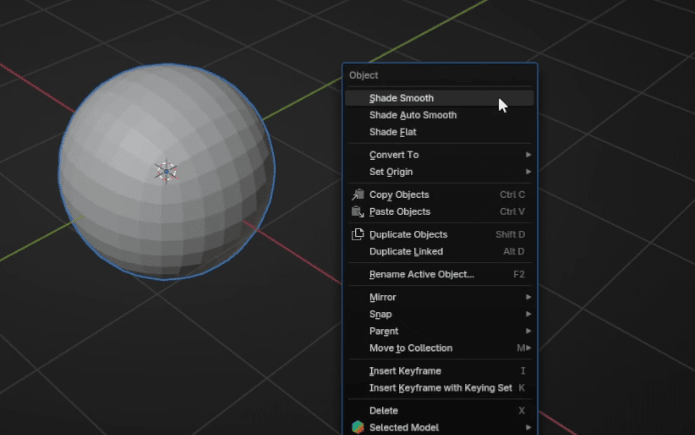Screen dimensions: 695x435
Task: Click Delete in the Object menu
Action: point(383,411)
